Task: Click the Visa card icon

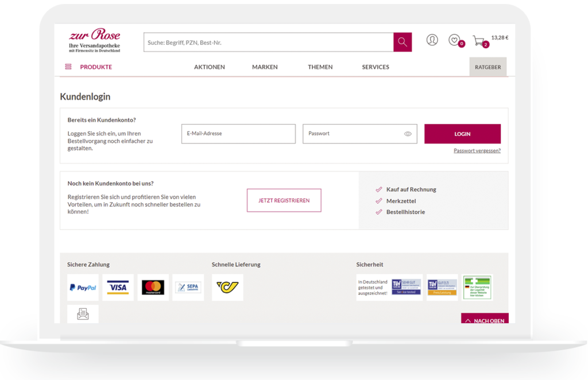Action: click(x=118, y=288)
